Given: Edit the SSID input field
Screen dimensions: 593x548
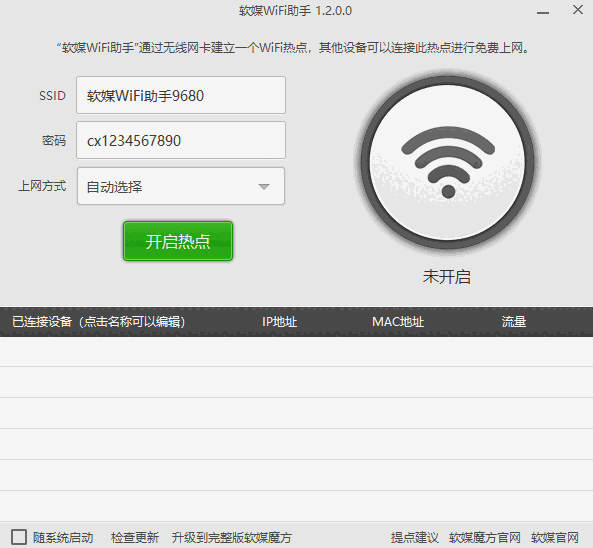Looking at the screenshot, I should 181,95.
